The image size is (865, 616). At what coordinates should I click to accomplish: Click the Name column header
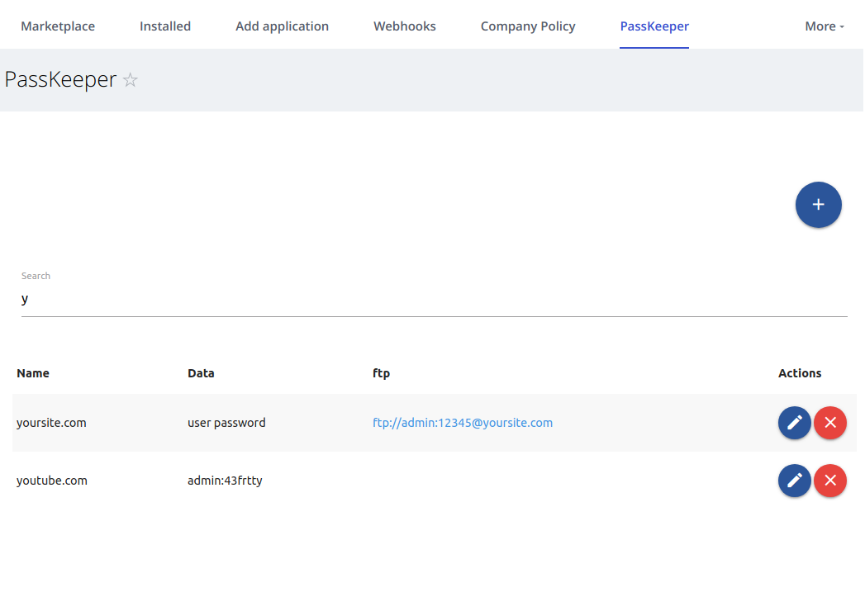(33, 373)
